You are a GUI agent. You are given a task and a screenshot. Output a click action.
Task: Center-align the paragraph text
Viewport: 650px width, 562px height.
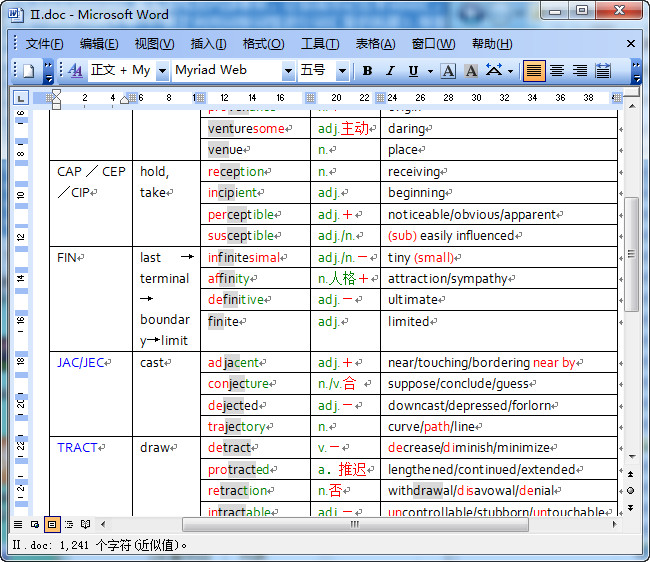557,71
